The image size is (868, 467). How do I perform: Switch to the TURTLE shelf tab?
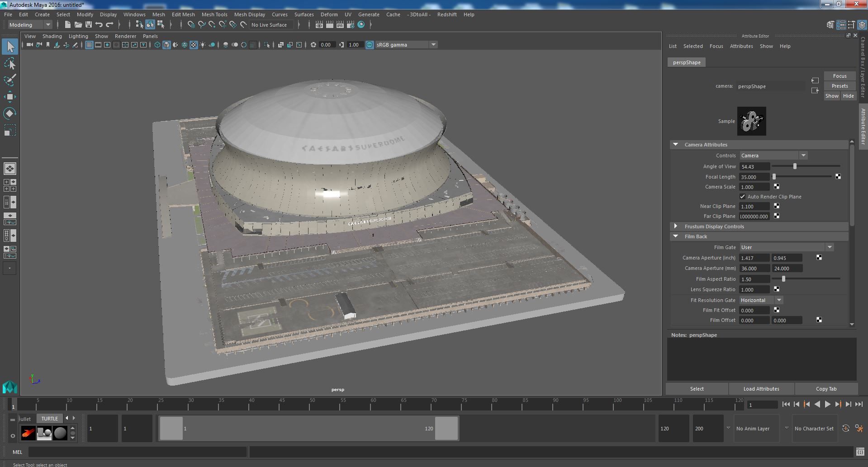(50, 419)
